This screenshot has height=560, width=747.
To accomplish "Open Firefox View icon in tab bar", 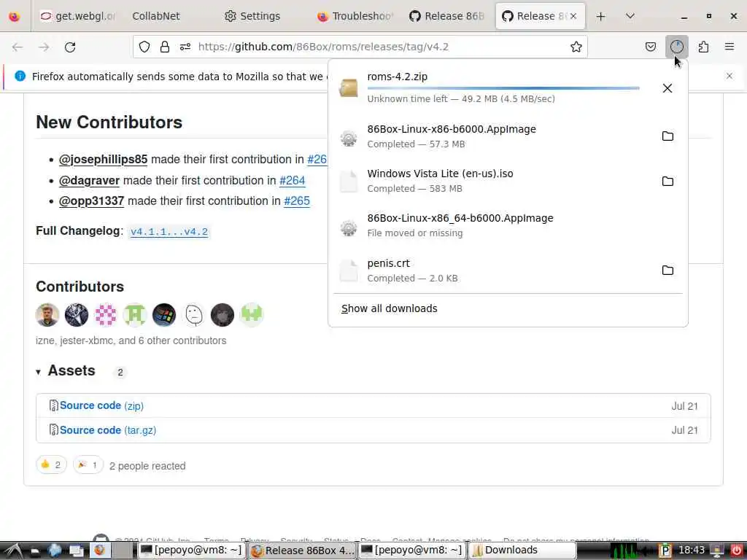I will 15,16.
